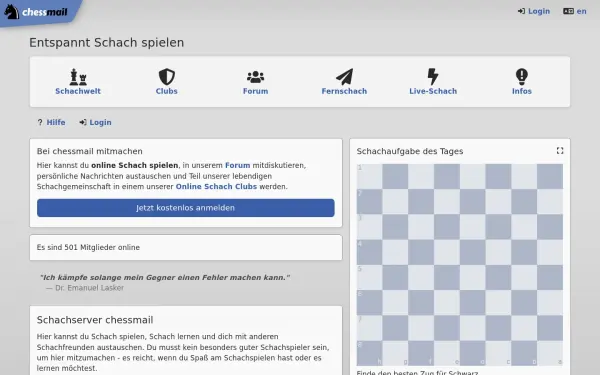Open the Schachwelt menu label
Viewport: 600px width, 375px height.
click(78, 91)
